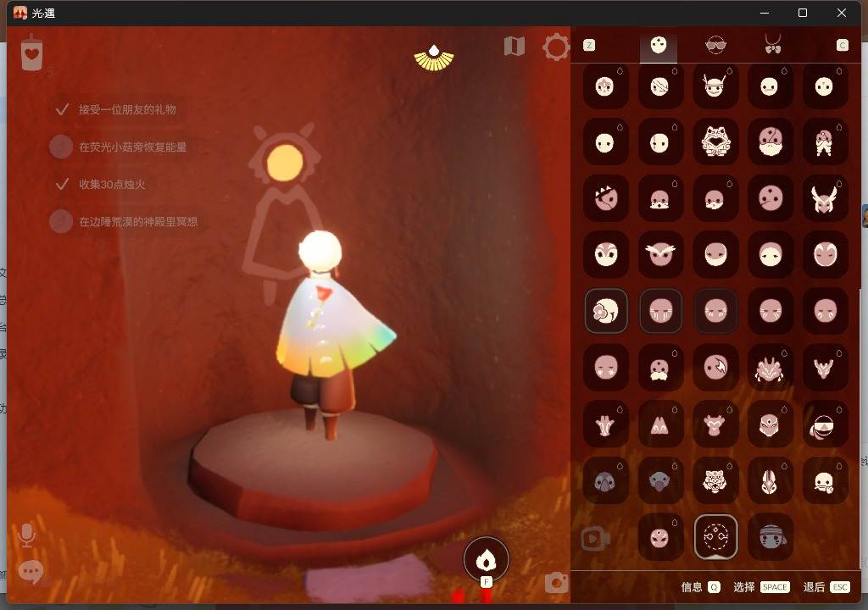Open the chat bubble
Screen dimensions: 868x610
[31, 571]
